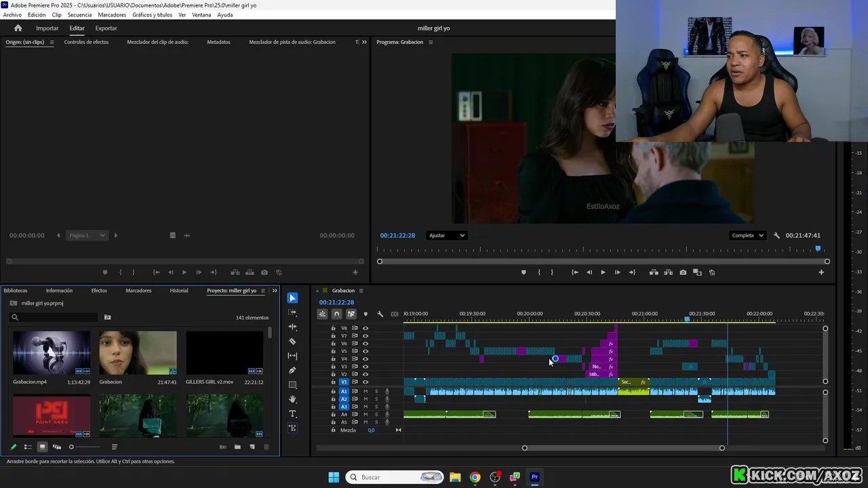Open the Secuencia menu
The image size is (868, 488).
click(79, 15)
